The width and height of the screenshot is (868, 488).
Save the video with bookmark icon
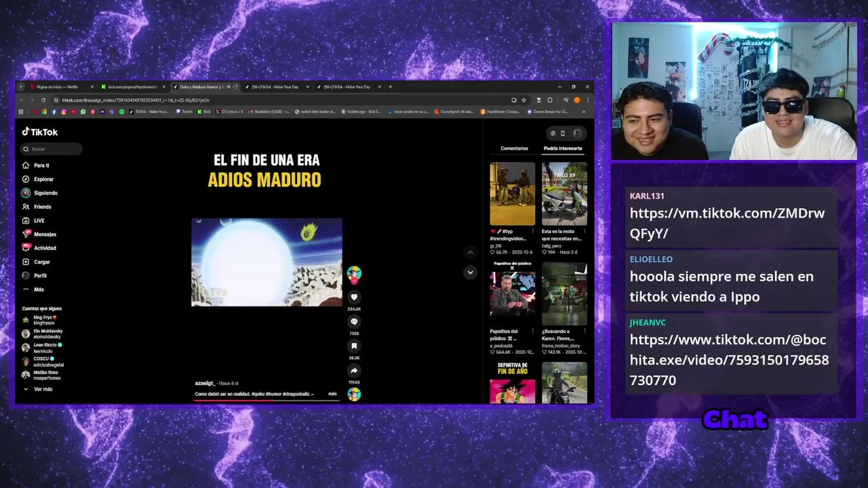354,346
